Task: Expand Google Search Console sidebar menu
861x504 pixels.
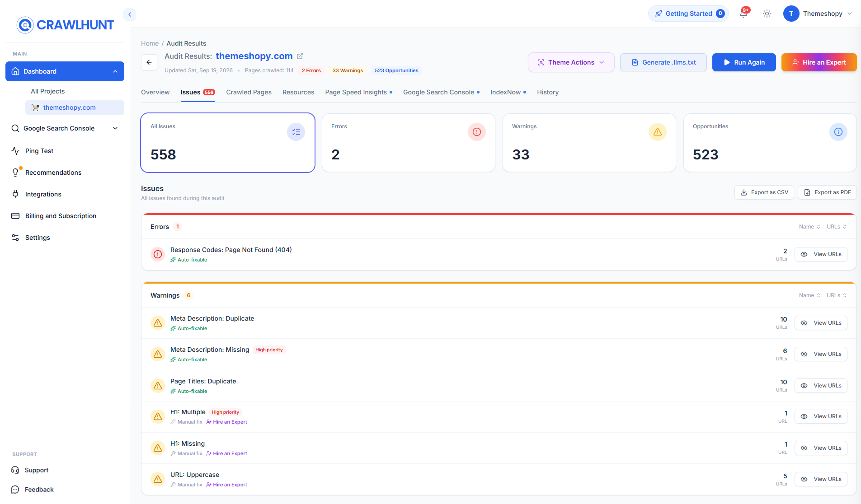Action: click(65, 128)
